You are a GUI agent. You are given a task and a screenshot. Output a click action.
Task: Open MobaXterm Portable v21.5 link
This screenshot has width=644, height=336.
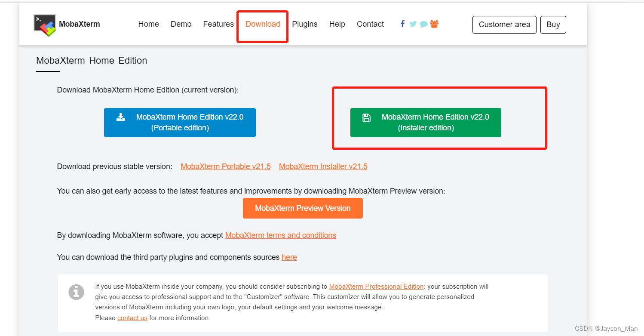[226, 166]
